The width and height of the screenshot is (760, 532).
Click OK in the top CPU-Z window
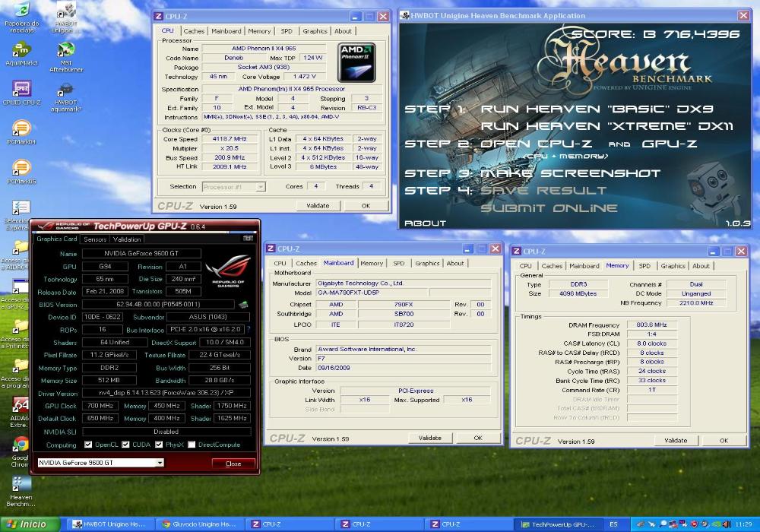coord(366,205)
